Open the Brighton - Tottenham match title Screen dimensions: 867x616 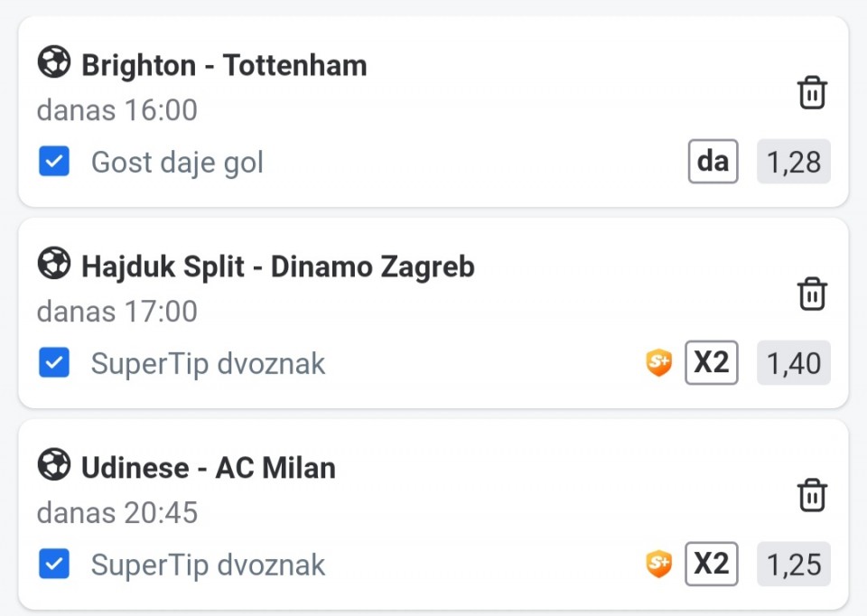224,65
